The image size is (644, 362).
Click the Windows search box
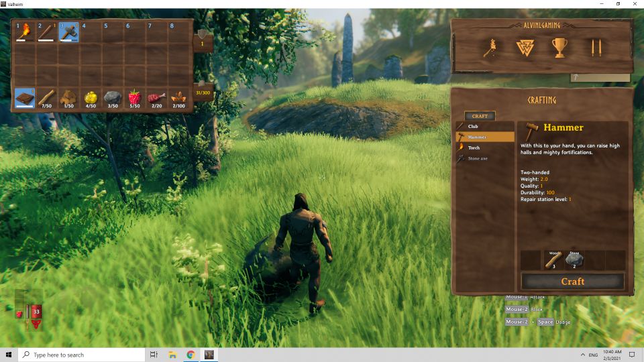click(x=81, y=355)
